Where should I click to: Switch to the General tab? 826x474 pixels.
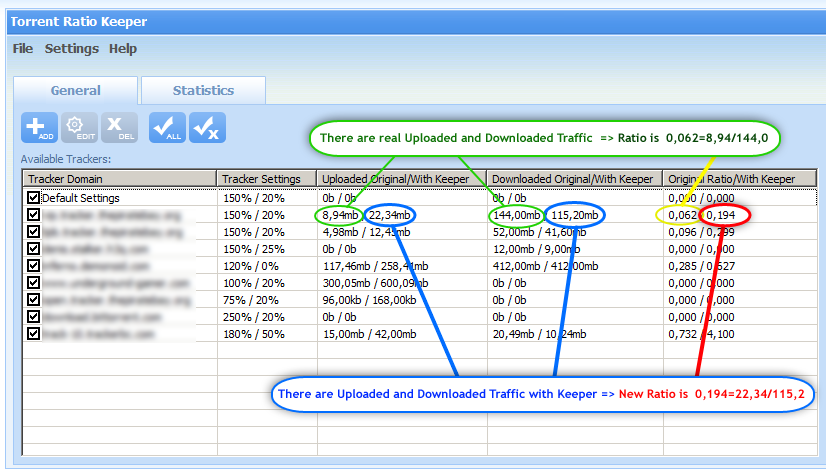[x=75, y=90]
